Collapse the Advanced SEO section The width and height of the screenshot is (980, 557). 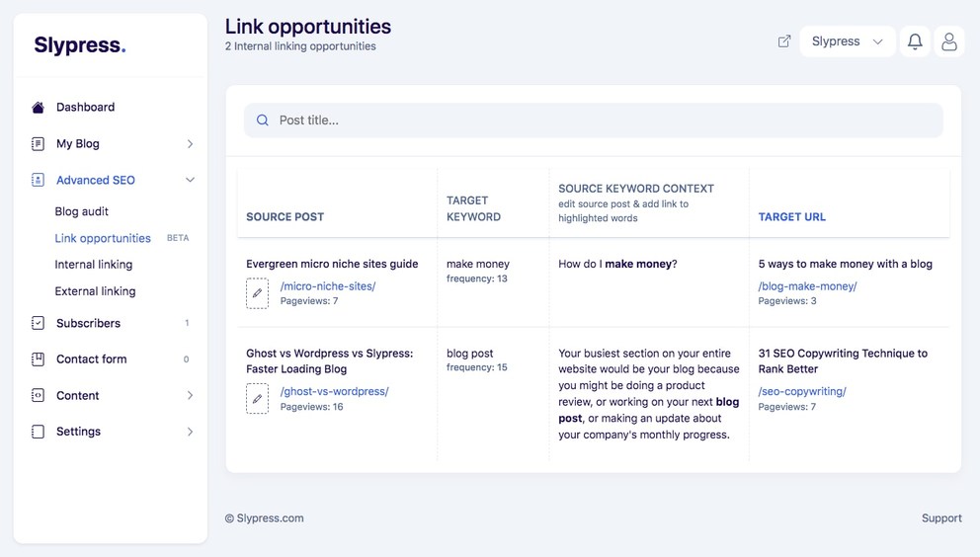tap(190, 180)
